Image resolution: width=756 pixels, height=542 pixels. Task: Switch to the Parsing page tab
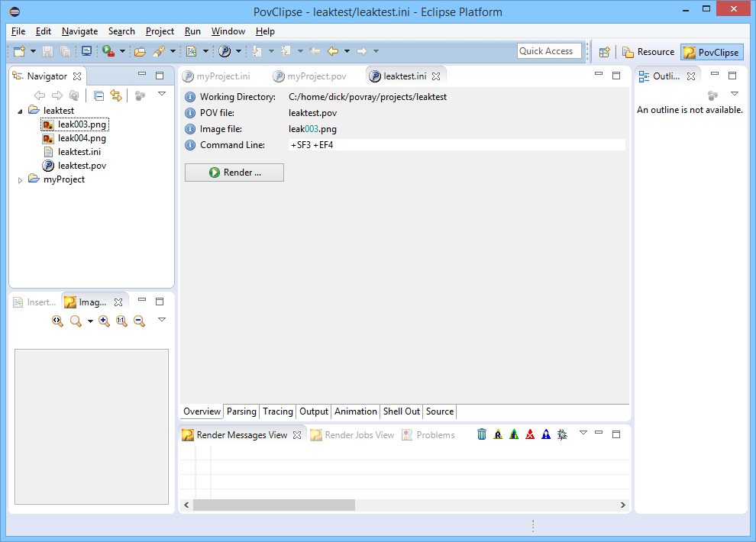241,411
